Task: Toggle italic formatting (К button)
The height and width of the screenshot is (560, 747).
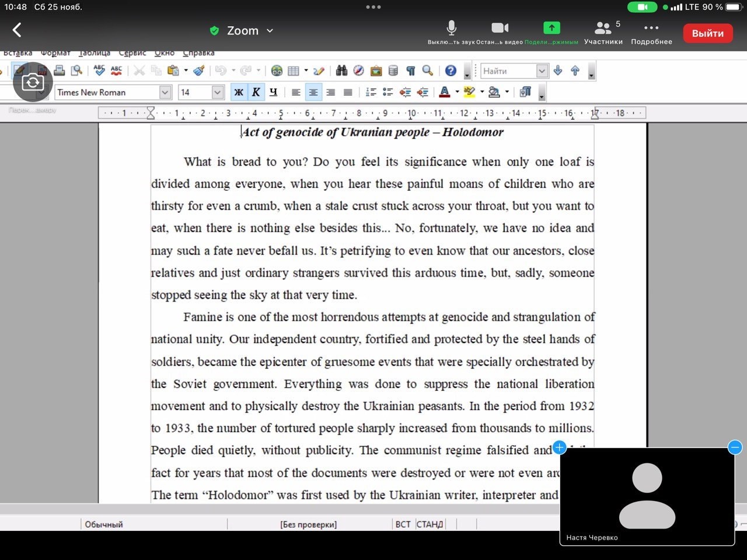Action: point(256,92)
